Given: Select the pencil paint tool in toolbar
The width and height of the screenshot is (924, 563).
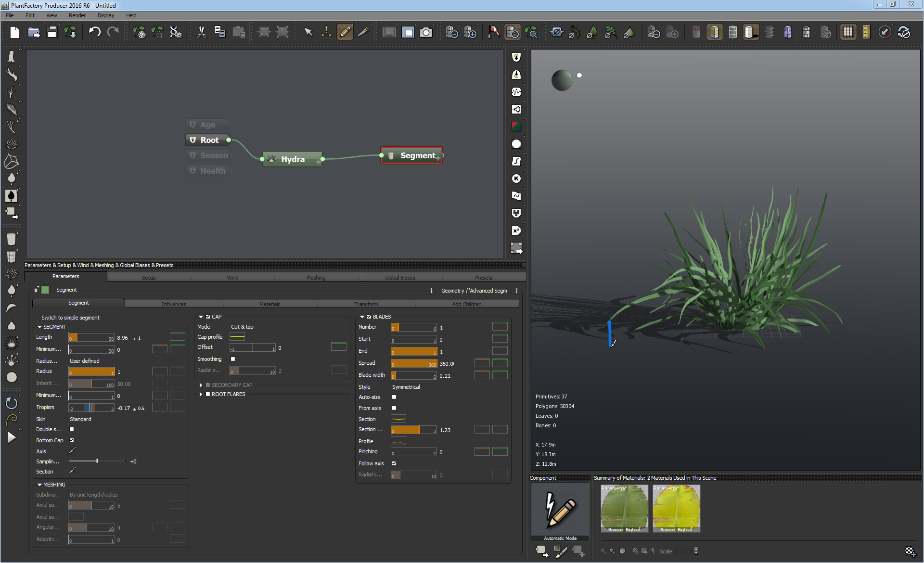Looking at the screenshot, I should pyautogui.click(x=345, y=32).
